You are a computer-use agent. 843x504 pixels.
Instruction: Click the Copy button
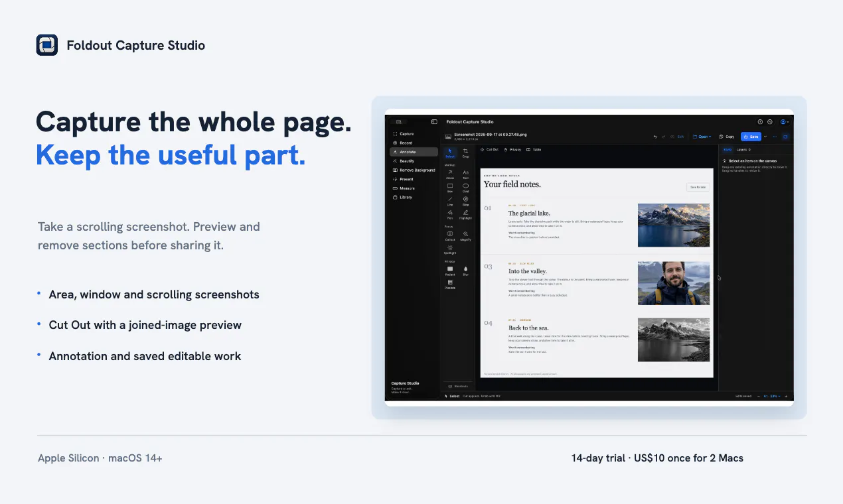tap(726, 137)
